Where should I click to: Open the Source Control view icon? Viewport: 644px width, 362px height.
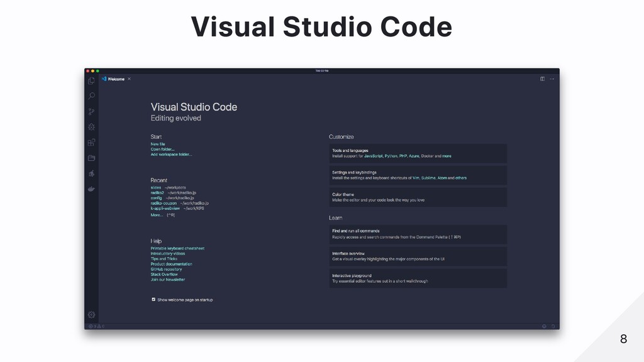coord(91,112)
